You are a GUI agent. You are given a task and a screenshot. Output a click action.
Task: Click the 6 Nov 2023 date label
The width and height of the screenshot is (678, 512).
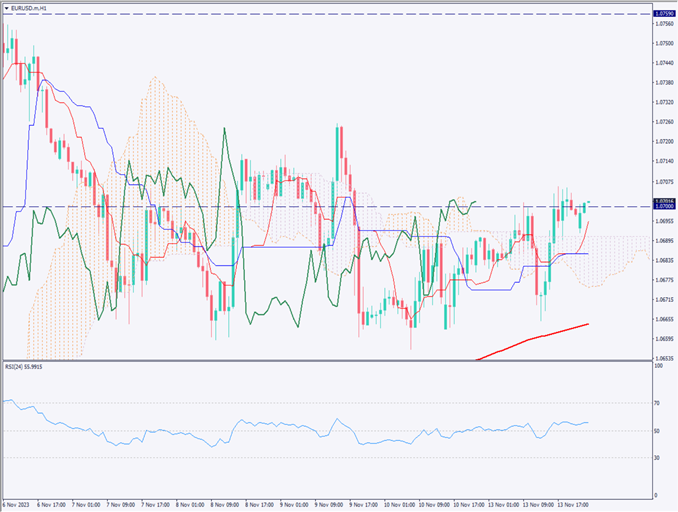pyautogui.click(x=19, y=504)
